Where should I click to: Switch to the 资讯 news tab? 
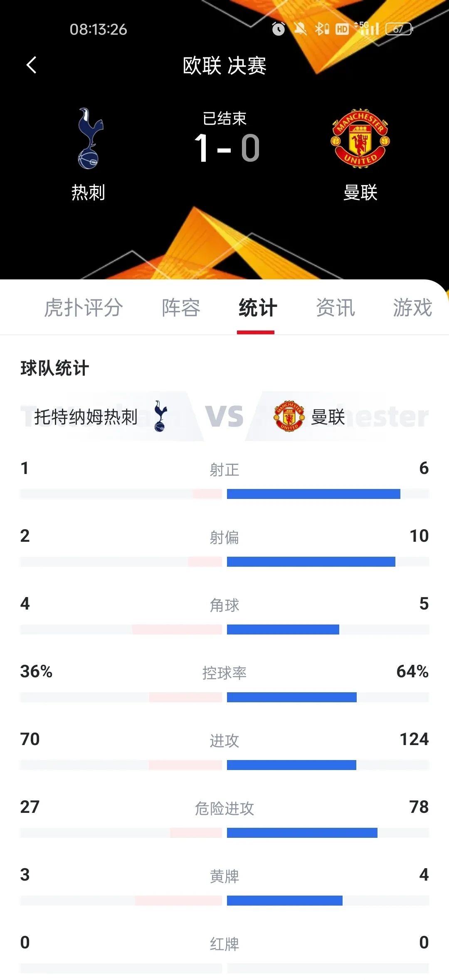[336, 308]
